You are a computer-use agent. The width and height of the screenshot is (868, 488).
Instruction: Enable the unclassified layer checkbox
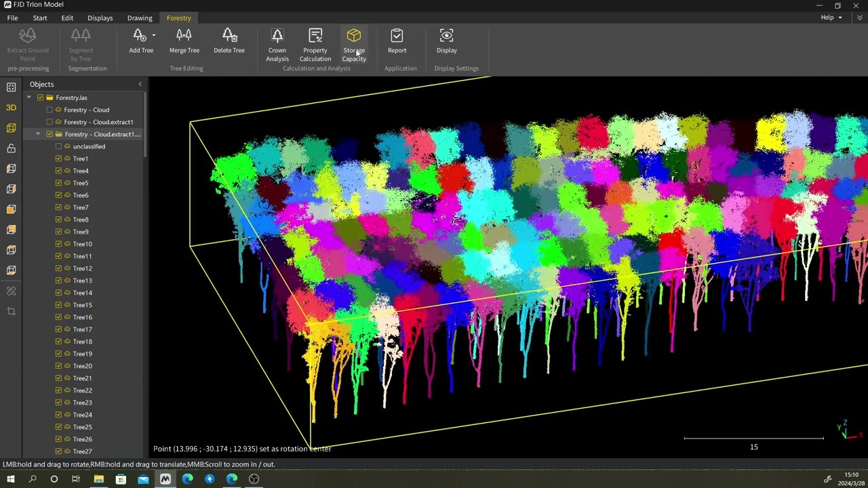click(x=58, y=146)
